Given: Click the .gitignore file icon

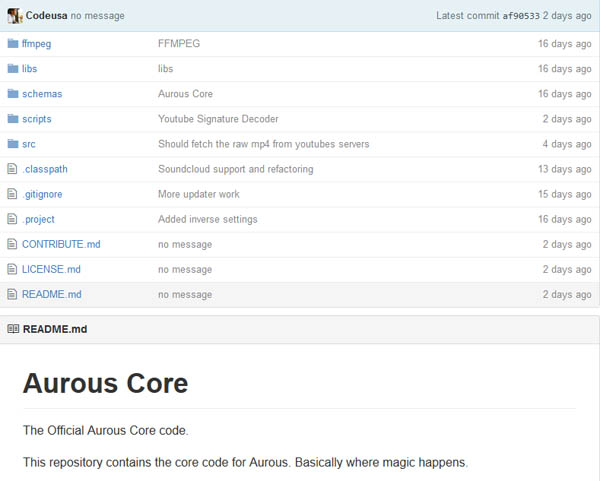Looking at the screenshot, I should [12, 194].
